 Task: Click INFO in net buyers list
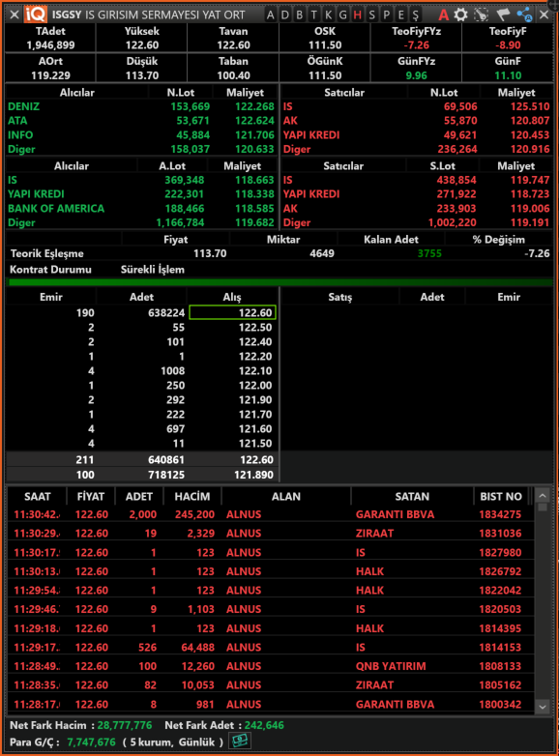(20, 135)
